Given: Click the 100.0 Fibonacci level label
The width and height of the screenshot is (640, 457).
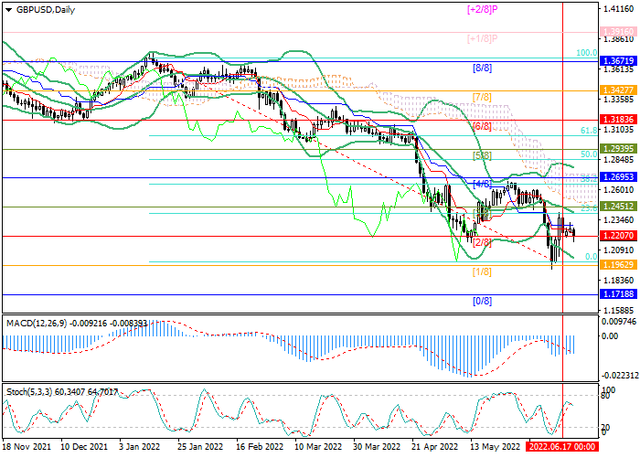Looking at the screenshot, I should pyautogui.click(x=585, y=52).
